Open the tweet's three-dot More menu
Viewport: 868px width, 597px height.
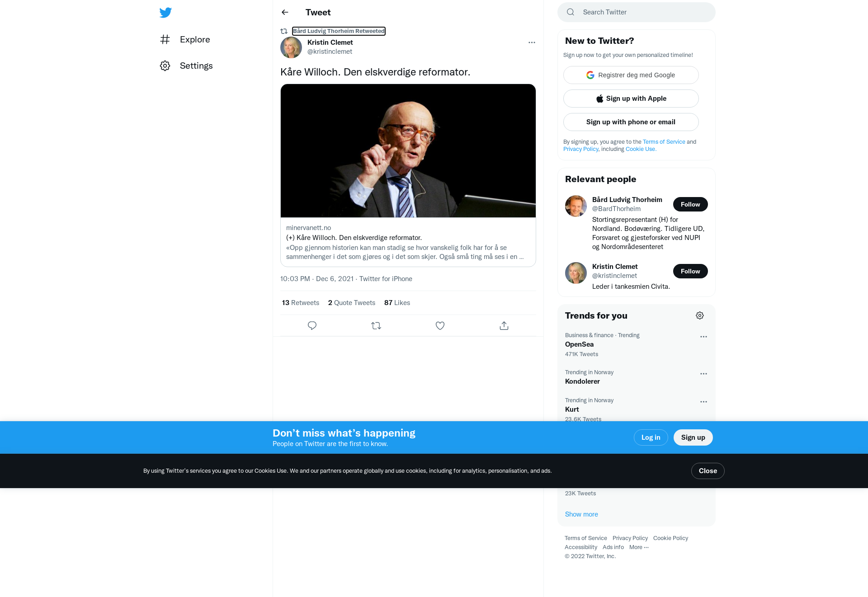532,42
